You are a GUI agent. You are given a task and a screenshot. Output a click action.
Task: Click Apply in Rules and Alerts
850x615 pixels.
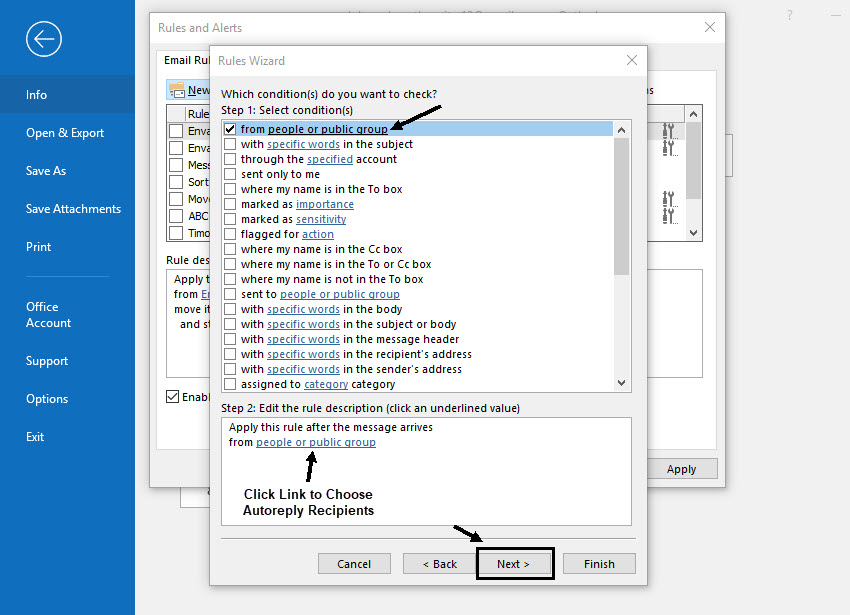[x=681, y=469]
